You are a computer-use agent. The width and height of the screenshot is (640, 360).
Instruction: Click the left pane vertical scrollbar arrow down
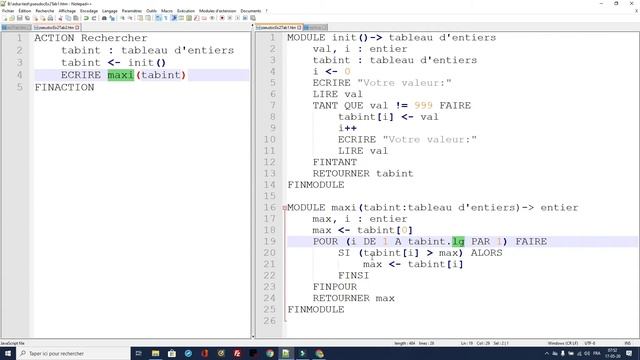253,337
